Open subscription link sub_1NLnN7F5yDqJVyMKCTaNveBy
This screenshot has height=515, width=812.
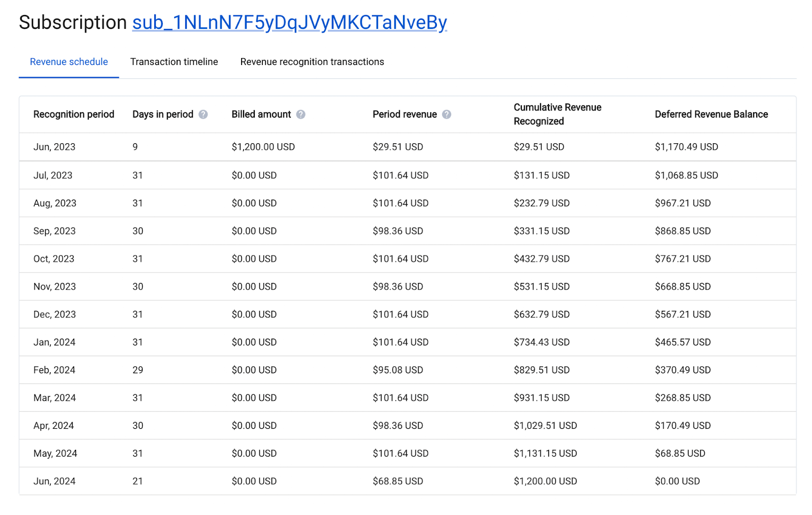289,22
